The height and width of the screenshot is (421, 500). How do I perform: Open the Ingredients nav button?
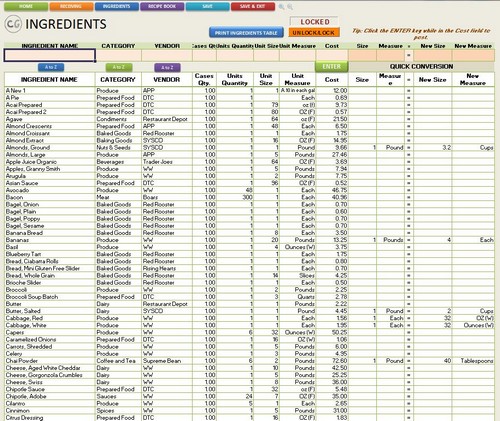(117, 6)
